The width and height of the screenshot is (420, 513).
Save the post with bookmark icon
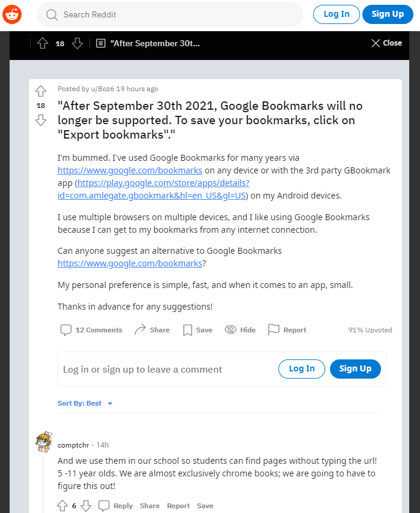pos(197,330)
